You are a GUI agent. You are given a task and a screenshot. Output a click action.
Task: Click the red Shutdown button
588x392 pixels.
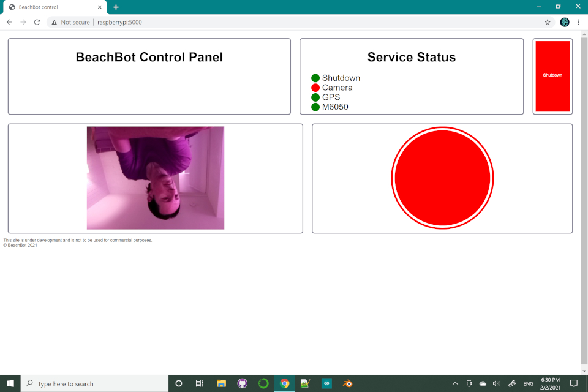[552, 76]
